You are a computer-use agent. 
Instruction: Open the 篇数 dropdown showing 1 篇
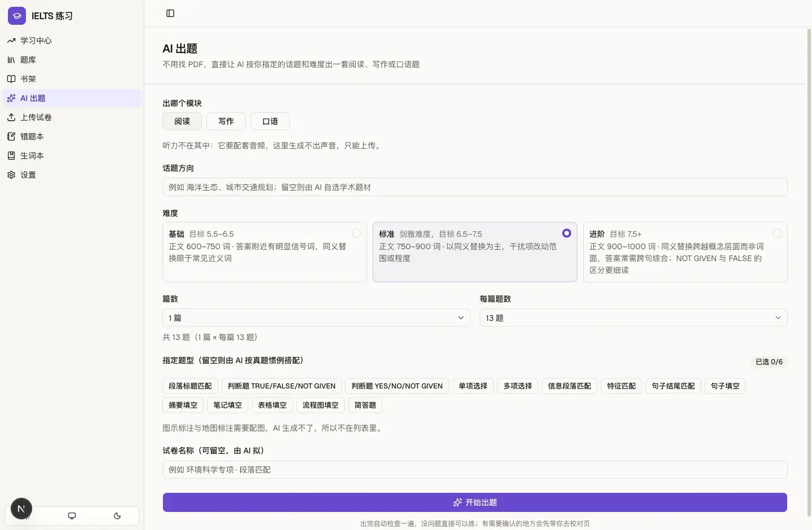click(x=316, y=318)
